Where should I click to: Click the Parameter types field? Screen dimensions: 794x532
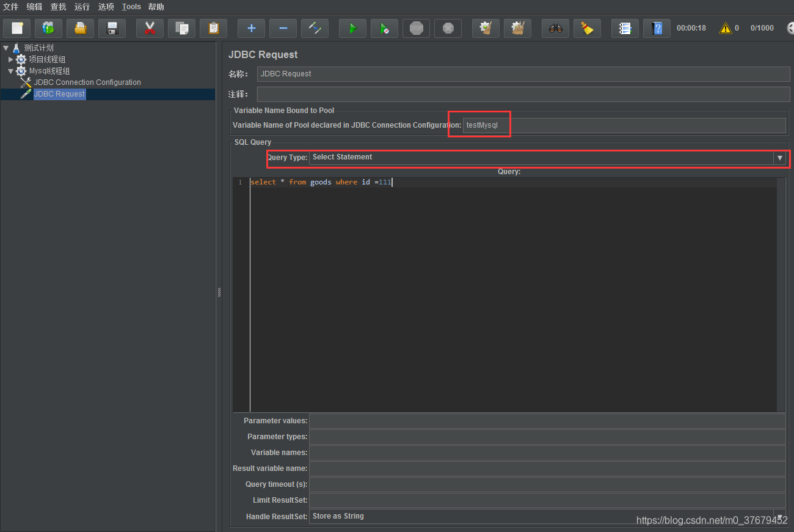547,437
